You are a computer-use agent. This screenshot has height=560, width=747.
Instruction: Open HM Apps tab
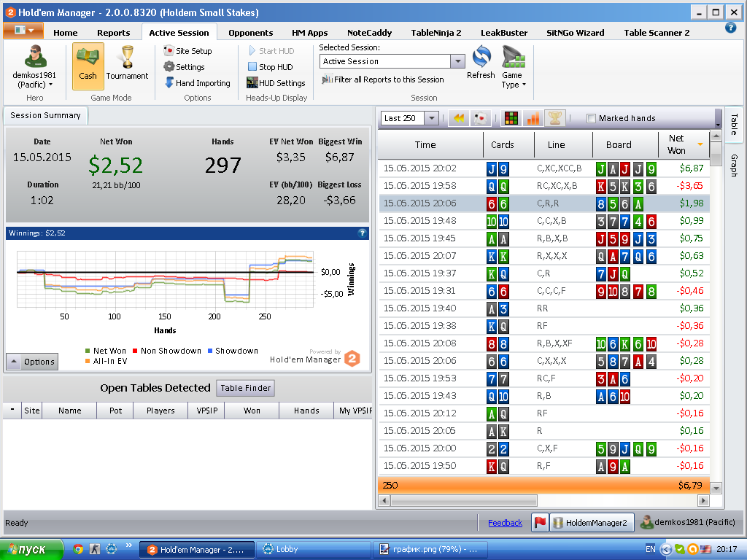pyautogui.click(x=309, y=32)
